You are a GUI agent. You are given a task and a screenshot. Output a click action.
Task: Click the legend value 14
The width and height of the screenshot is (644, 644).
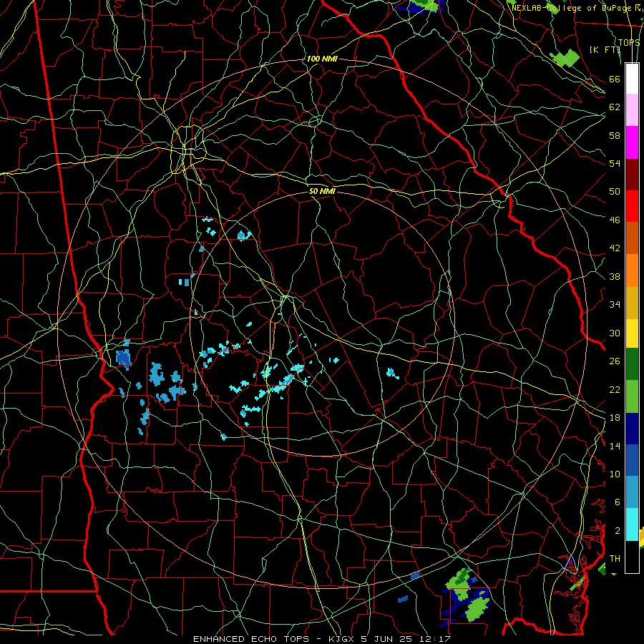tap(615, 446)
